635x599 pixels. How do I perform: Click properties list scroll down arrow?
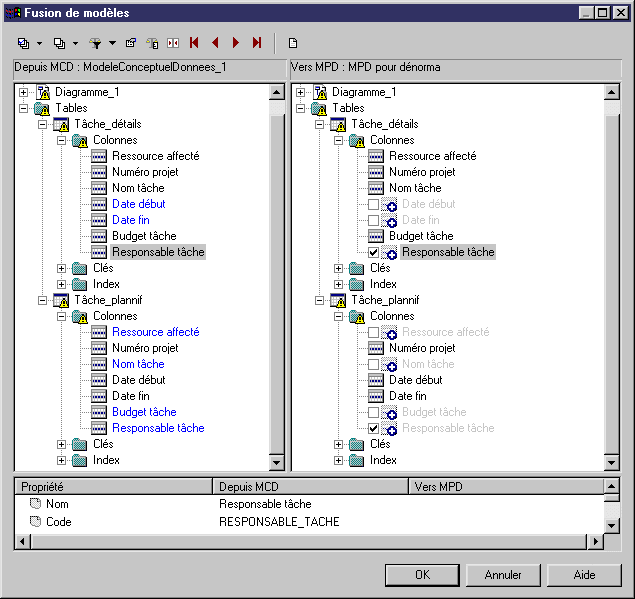click(x=612, y=526)
